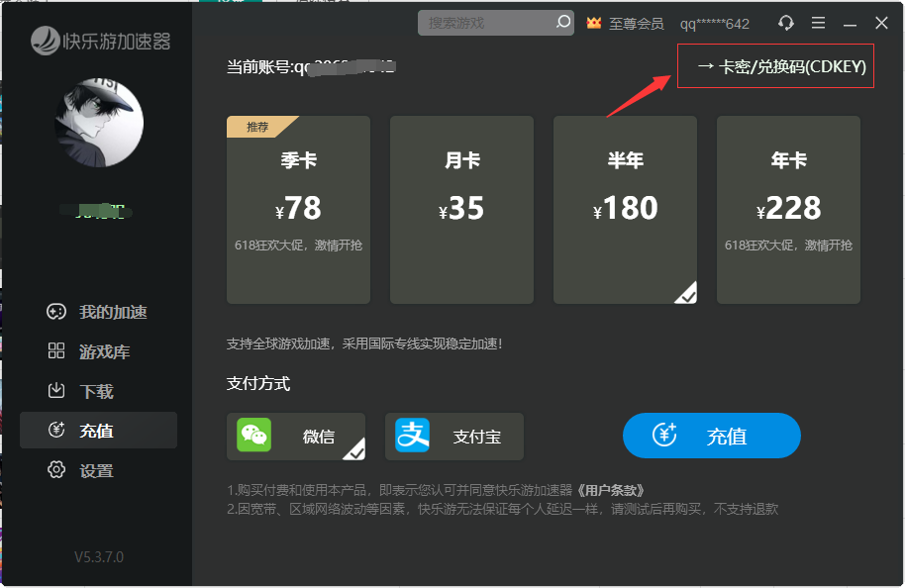
Task: Click the yen icon beside sidebar 充值
Action: click(56, 430)
